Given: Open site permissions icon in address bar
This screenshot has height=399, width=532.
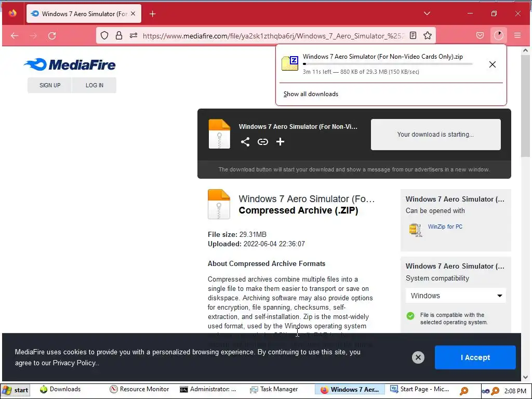Looking at the screenshot, I should point(134,36).
